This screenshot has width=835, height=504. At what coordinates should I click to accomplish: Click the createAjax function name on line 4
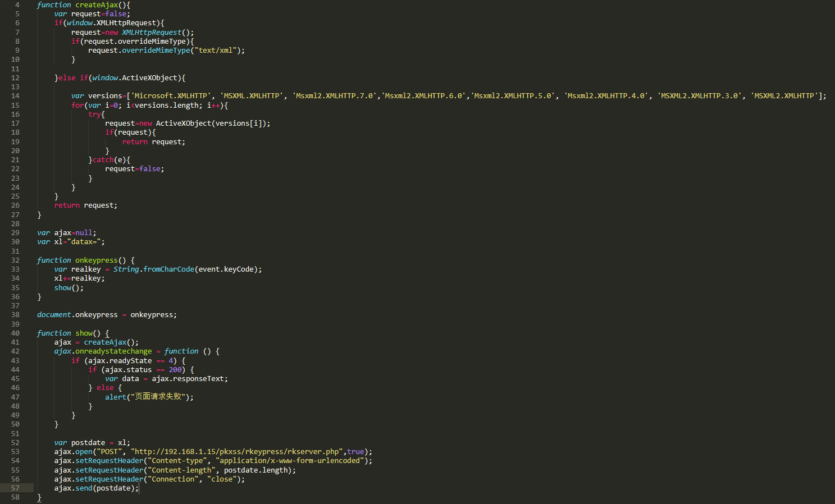(x=97, y=5)
